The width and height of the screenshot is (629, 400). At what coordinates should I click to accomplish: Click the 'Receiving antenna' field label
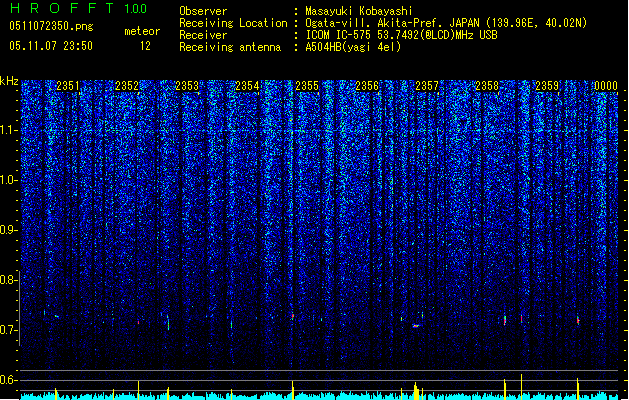pos(230,47)
